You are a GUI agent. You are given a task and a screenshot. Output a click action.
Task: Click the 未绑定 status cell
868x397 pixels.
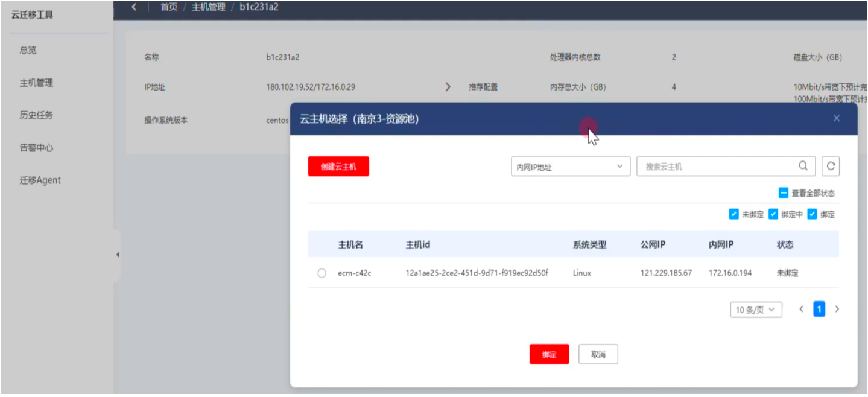787,273
